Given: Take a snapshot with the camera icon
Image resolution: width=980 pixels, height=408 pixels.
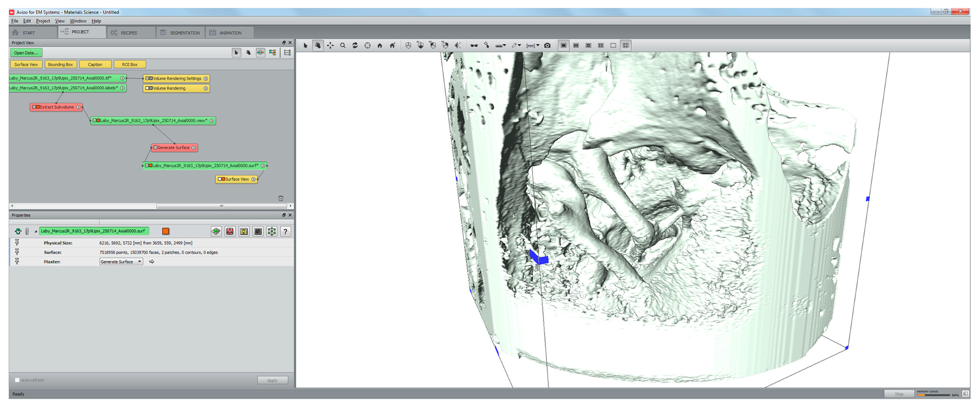Looking at the screenshot, I should pos(547,46).
